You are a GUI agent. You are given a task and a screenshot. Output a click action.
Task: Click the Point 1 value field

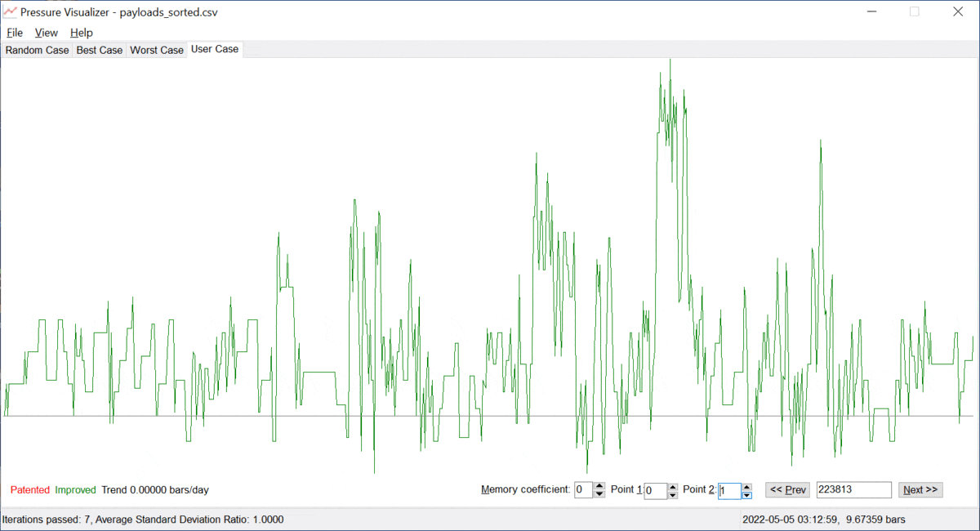coord(655,490)
